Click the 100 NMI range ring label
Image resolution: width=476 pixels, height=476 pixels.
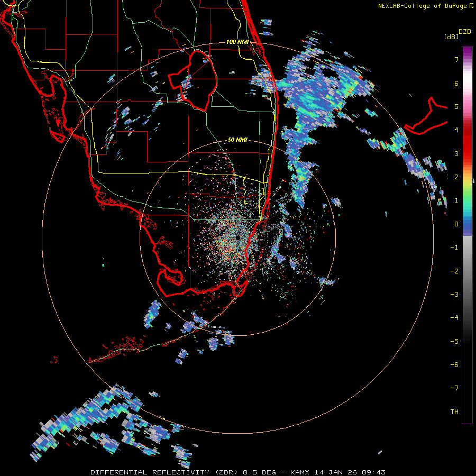pyautogui.click(x=237, y=42)
